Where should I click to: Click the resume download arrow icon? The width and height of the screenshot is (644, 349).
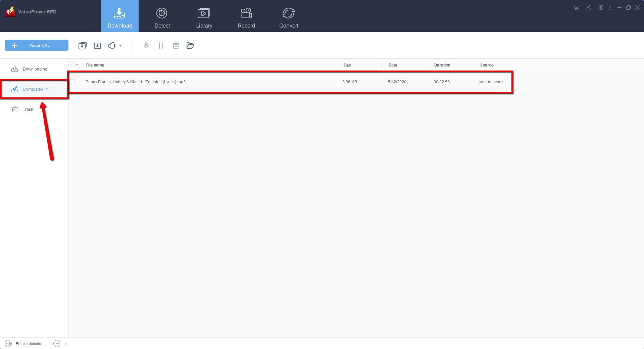point(146,46)
